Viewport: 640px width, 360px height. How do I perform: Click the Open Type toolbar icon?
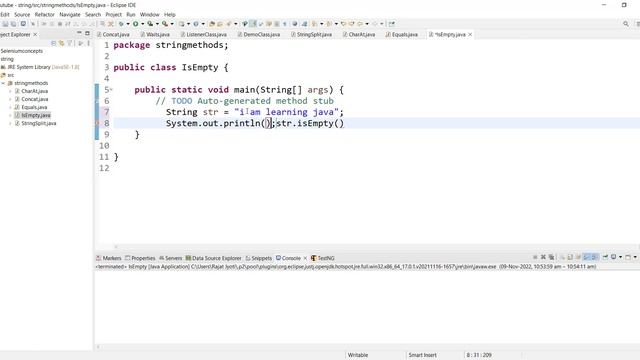point(212,24)
